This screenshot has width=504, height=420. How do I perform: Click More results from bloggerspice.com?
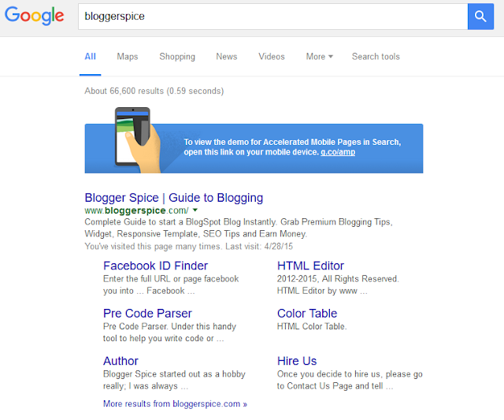click(175, 404)
